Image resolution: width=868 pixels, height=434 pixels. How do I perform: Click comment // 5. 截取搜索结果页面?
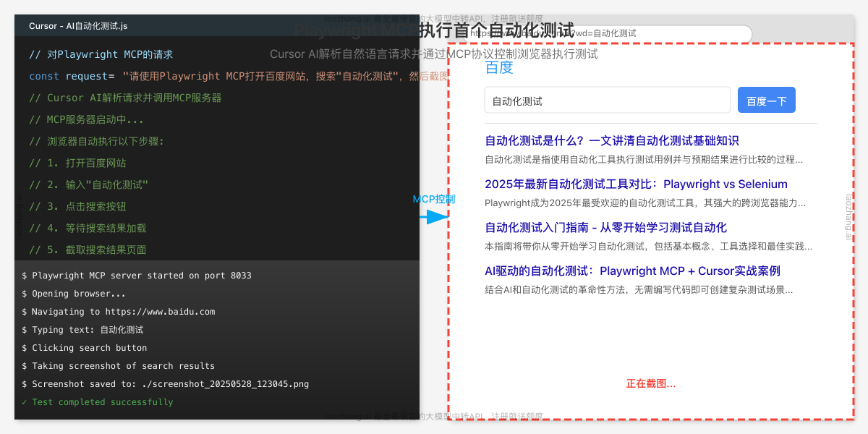point(88,250)
